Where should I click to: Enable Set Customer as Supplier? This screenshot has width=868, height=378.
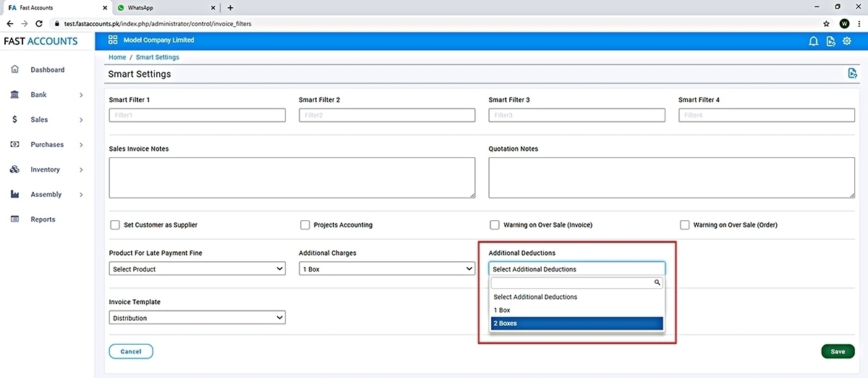(115, 224)
